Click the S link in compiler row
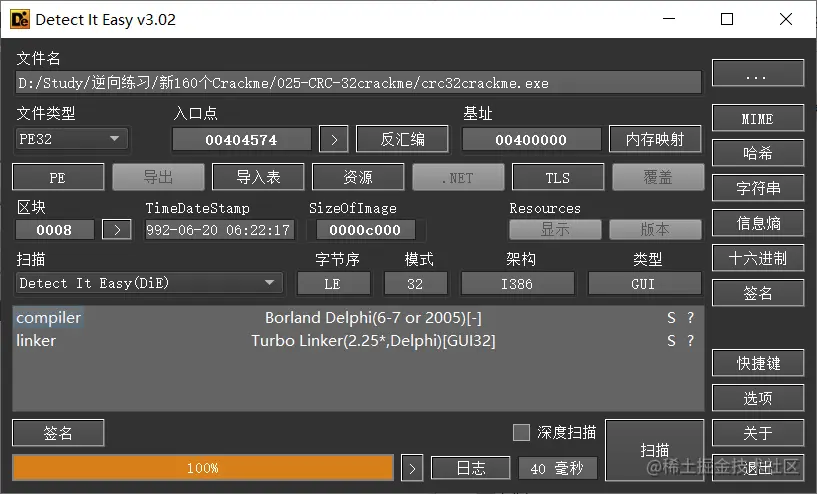 click(672, 317)
